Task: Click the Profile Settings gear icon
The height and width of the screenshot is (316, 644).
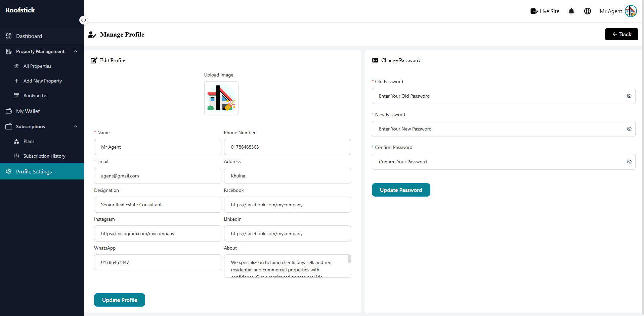Action: (9, 171)
